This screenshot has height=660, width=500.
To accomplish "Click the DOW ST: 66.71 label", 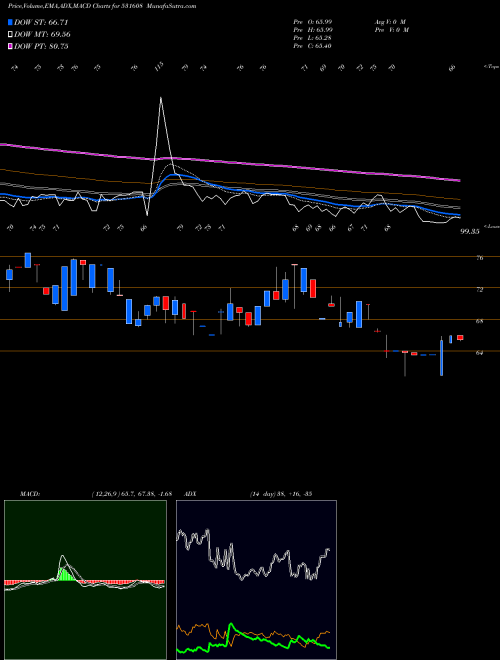I will point(41,22).
